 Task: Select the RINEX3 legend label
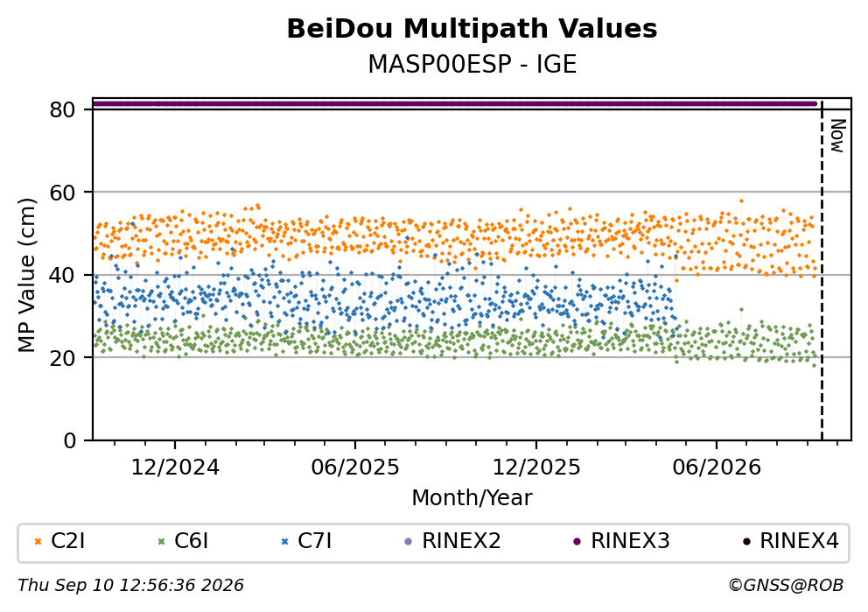point(631,541)
